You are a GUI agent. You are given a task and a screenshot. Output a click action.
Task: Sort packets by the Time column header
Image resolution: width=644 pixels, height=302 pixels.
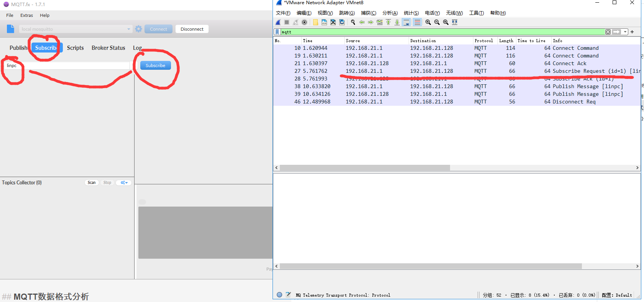322,41
